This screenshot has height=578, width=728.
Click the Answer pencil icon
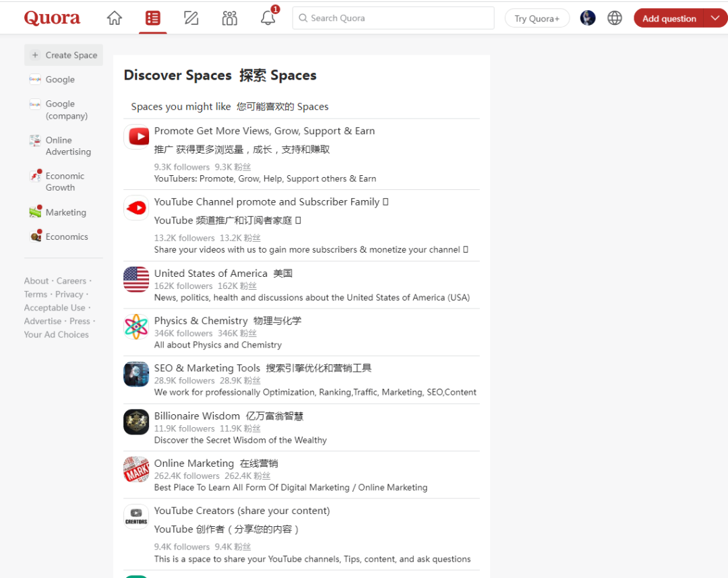point(191,18)
